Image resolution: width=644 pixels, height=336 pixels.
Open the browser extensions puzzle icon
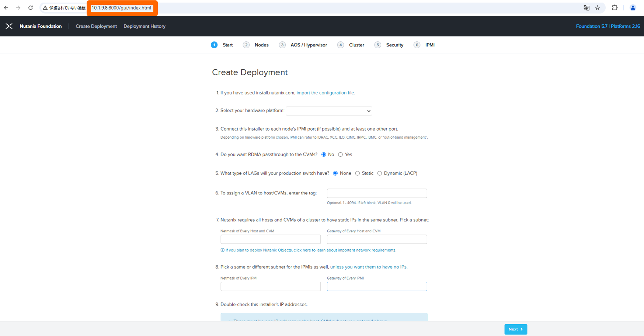click(615, 8)
